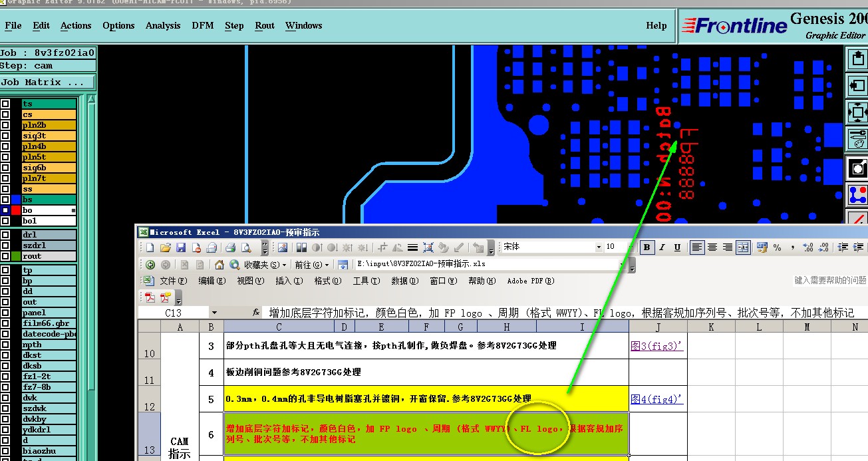
Task: Click 键入需要帮助的问题 help search box
Action: [x=830, y=281]
